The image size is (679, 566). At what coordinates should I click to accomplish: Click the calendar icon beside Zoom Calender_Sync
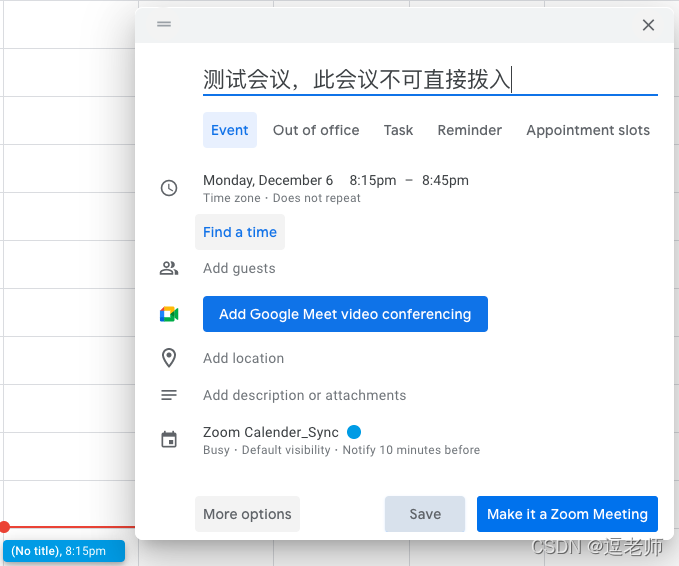point(169,439)
